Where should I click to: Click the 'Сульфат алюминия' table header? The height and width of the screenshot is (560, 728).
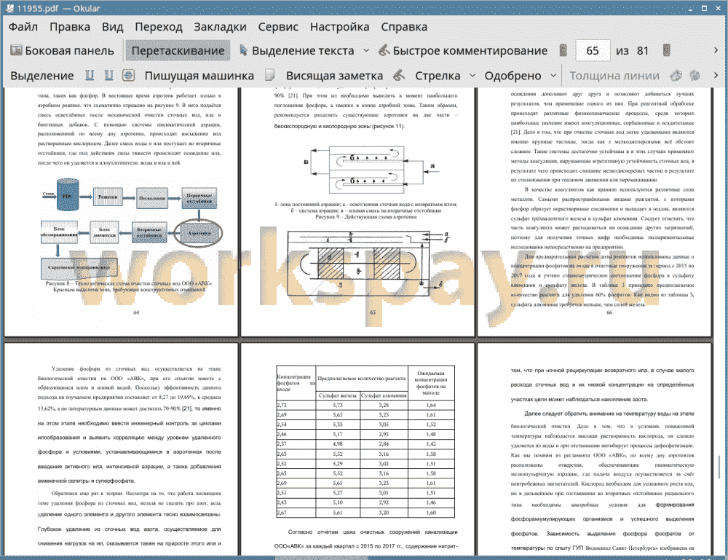(x=384, y=395)
